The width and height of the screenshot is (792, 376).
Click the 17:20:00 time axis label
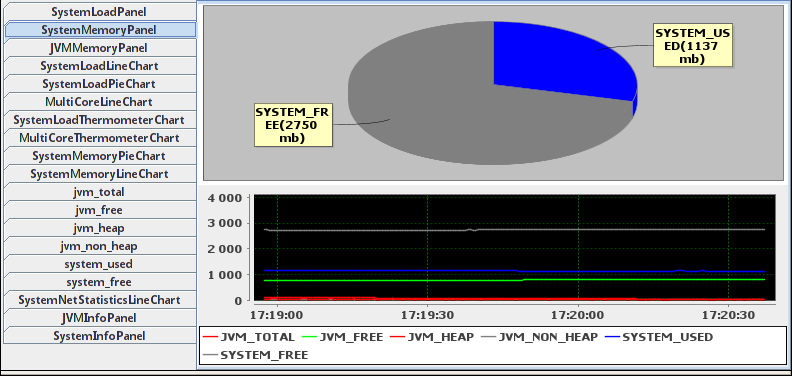point(578,315)
